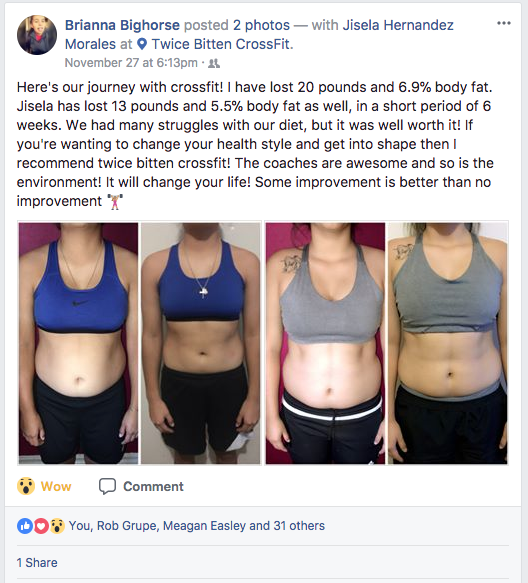Click the November 27 timestamp

[131, 63]
